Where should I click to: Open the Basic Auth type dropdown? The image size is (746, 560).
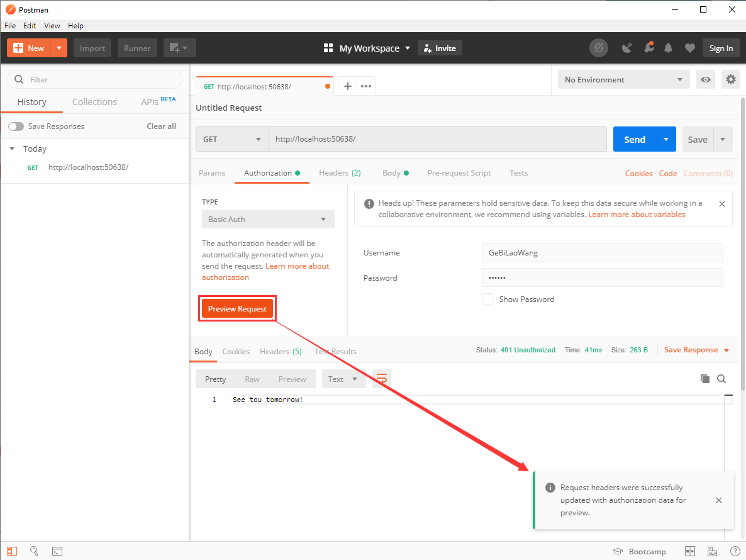(267, 219)
